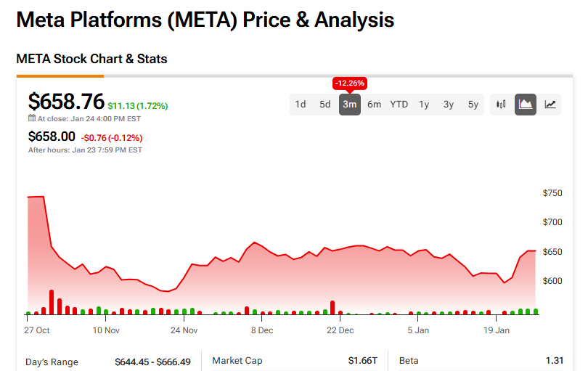Set chart range to 3y

point(449,105)
